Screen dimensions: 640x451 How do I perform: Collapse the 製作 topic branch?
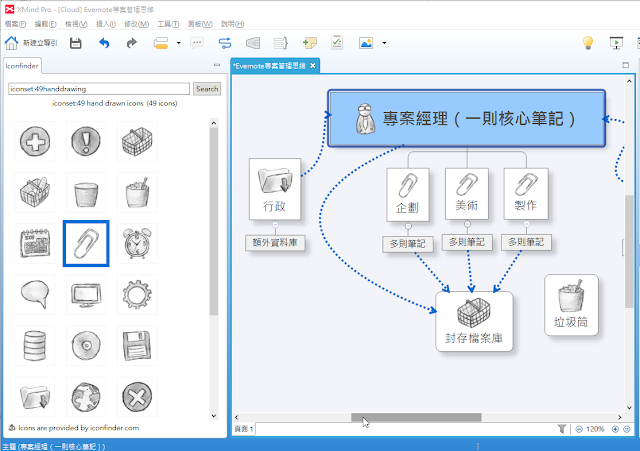coord(527,224)
